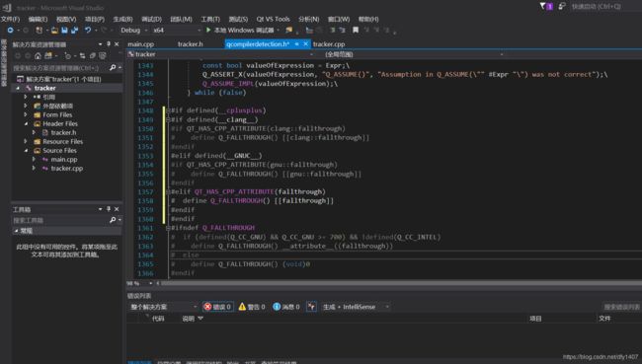Viewport: 642px width, 364px height.
Task: Click the toolbox search input field
Action: coord(60,220)
